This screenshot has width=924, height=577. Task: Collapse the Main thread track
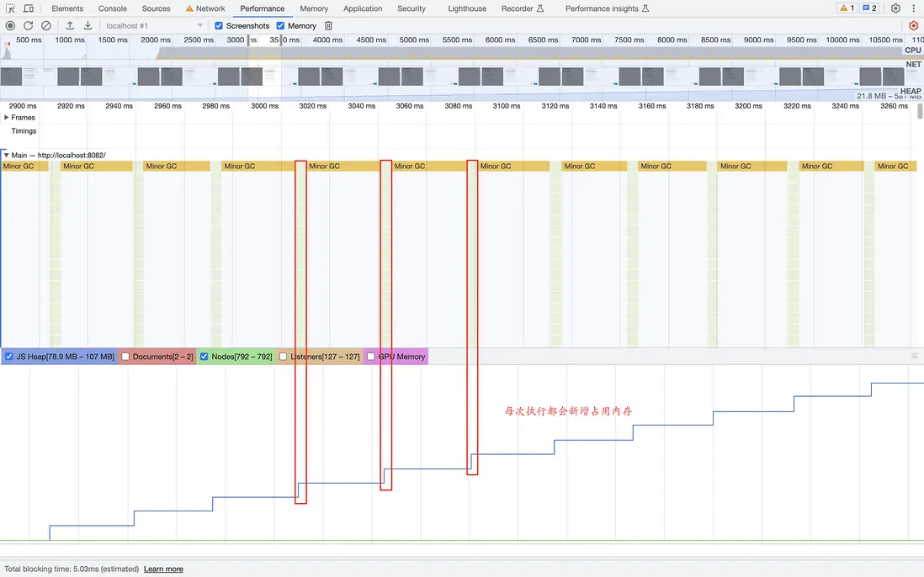(x=7, y=156)
